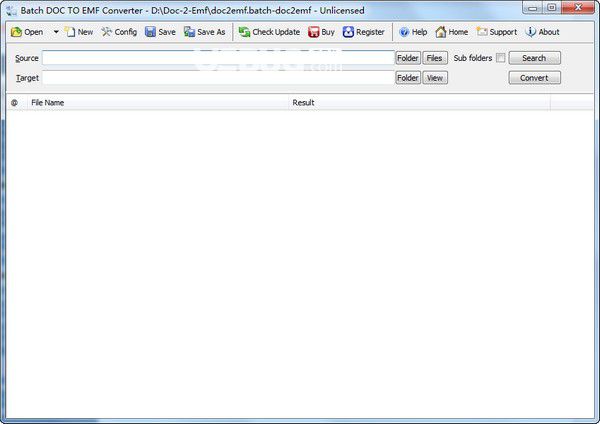Expand the Open dropdown arrow
Screen dimensions: 600x424
point(56,32)
